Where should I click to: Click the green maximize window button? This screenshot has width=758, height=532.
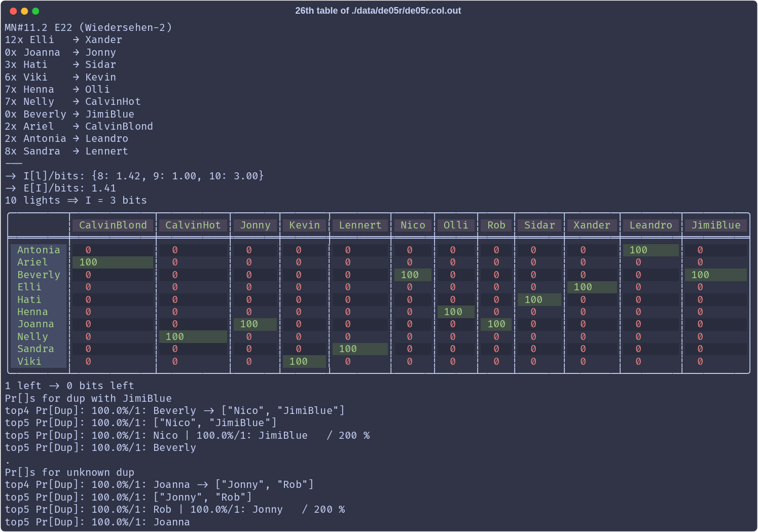(35, 11)
